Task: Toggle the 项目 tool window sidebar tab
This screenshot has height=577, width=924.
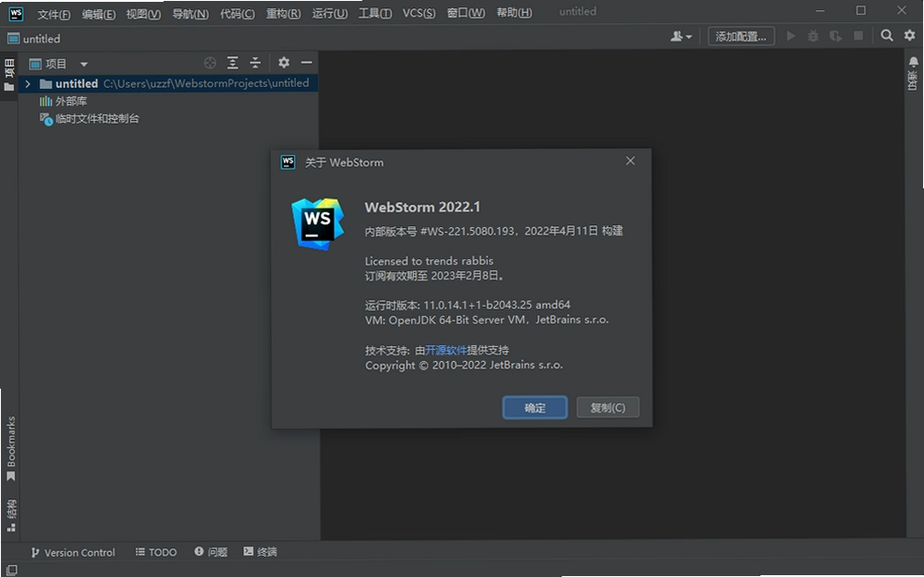Action: point(9,75)
